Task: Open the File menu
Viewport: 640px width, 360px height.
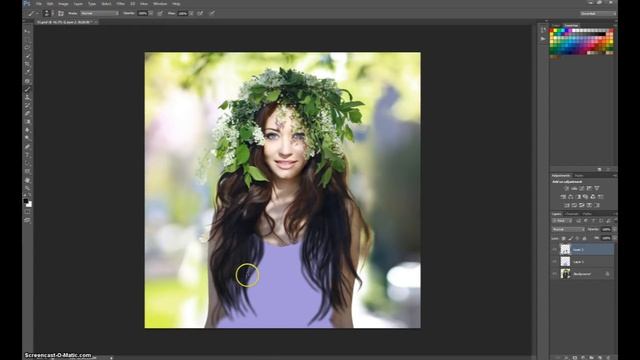Action: coord(39,4)
